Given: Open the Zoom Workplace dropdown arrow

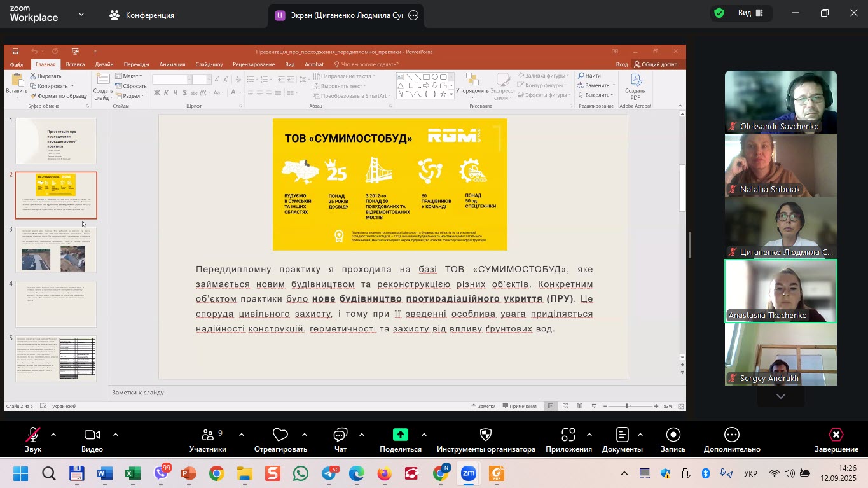Looking at the screenshot, I should (x=81, y=14).
